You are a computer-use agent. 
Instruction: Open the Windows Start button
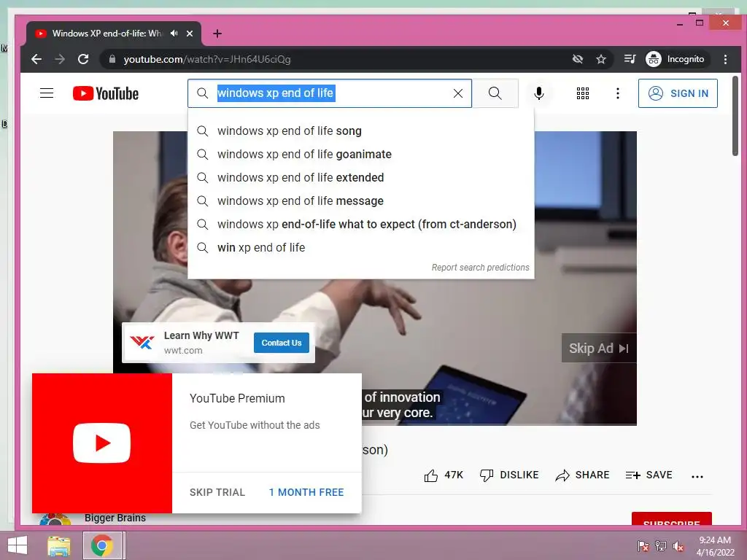(x=18, y=545)
